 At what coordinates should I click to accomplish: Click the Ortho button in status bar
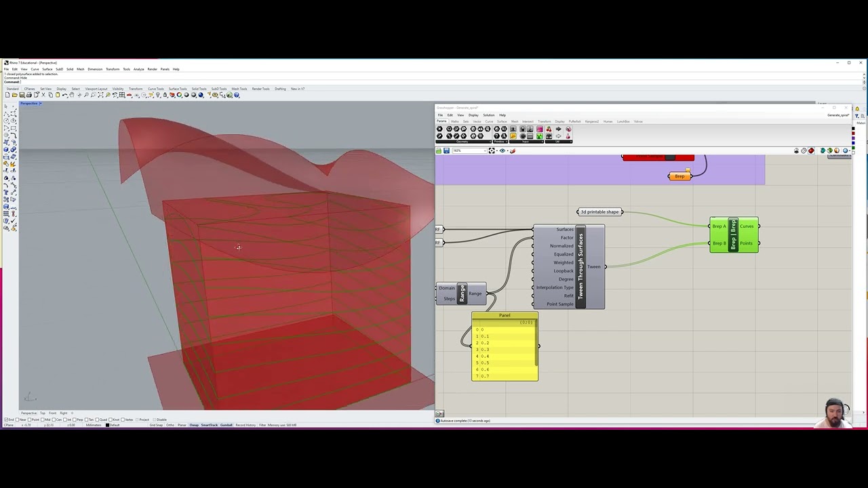[x=170, y=425]
